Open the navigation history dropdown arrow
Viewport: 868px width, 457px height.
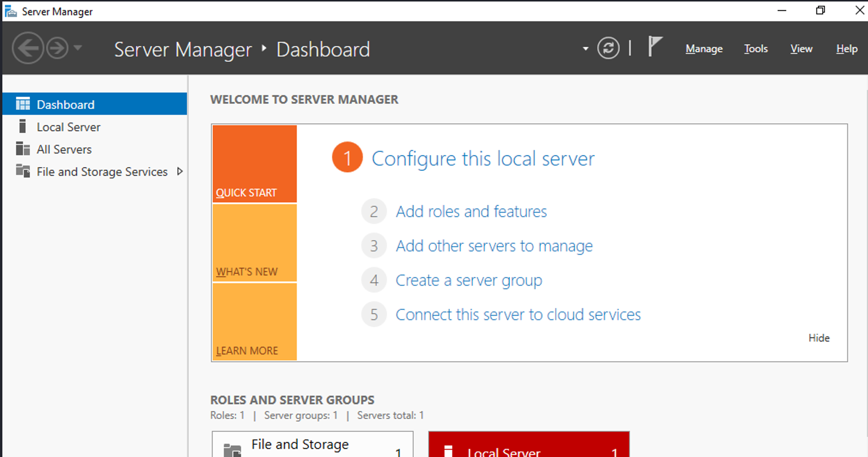coord(78,48)
